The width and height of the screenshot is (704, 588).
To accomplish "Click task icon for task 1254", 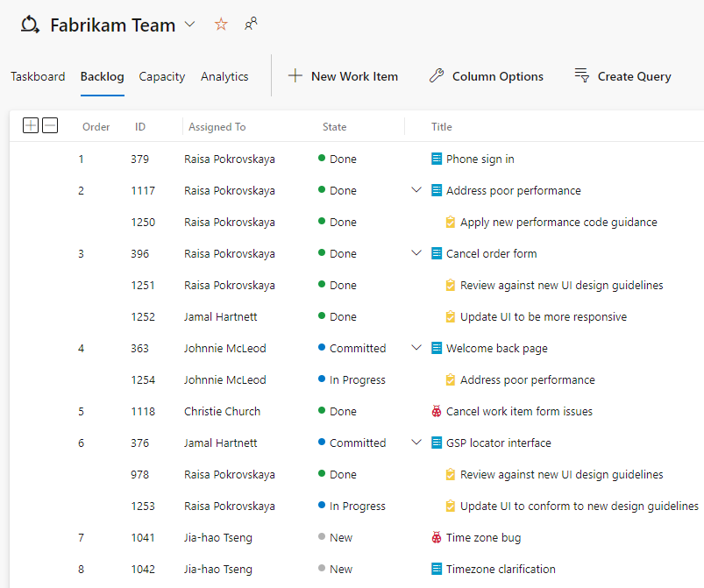I will pos(451,379).
